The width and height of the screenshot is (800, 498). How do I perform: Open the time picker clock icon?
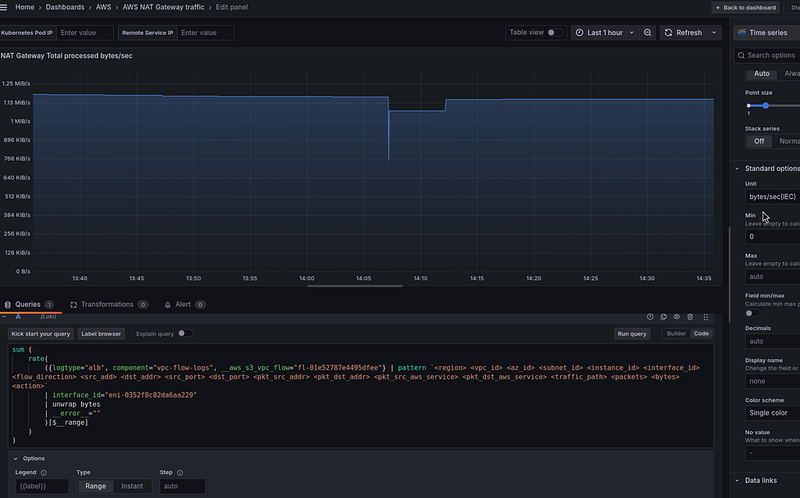(580, 33)
